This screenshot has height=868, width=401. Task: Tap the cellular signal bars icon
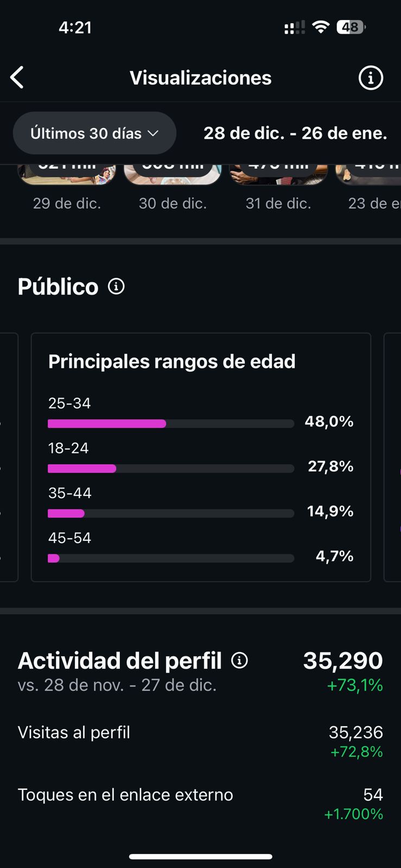pos(295,28)
